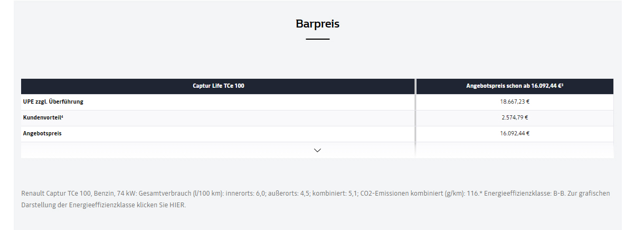This screenshot has width=644, height=230.
Task: Select the Kundenvorteil row label
Action: [42, 117]
